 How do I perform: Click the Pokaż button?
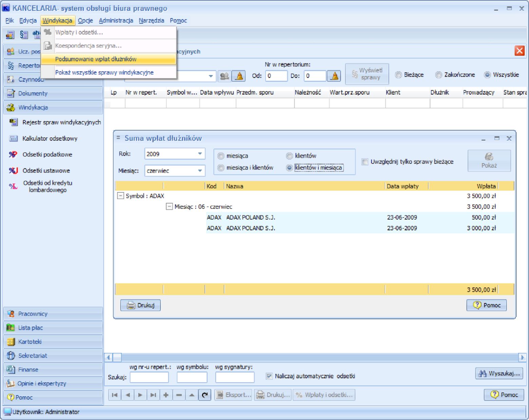point(489,161)
